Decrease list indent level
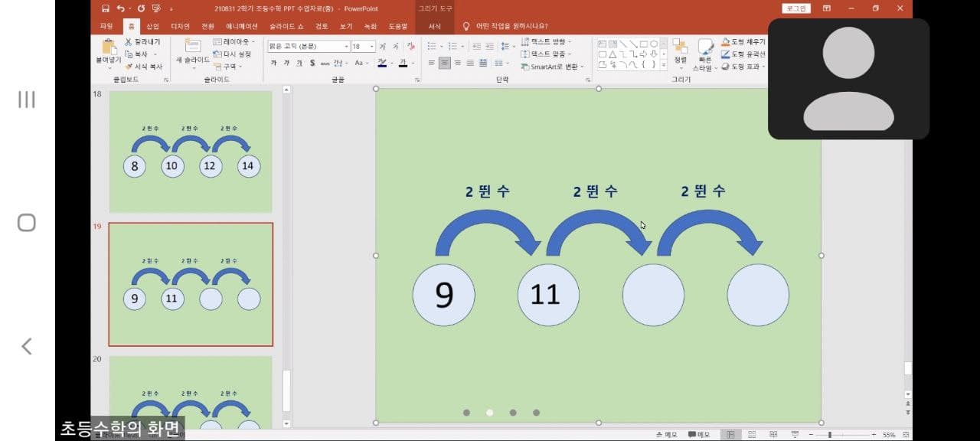The image size is (980, 441). [475, 47]
